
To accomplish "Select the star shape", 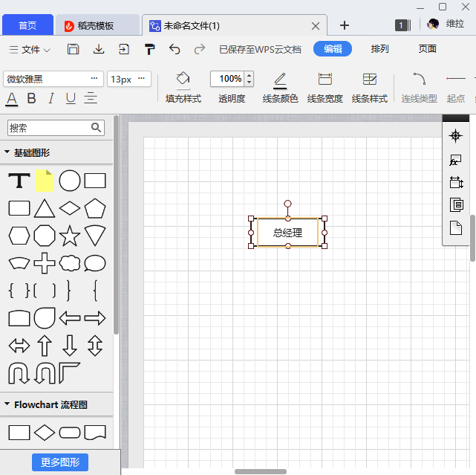I will tap(70, 236).
